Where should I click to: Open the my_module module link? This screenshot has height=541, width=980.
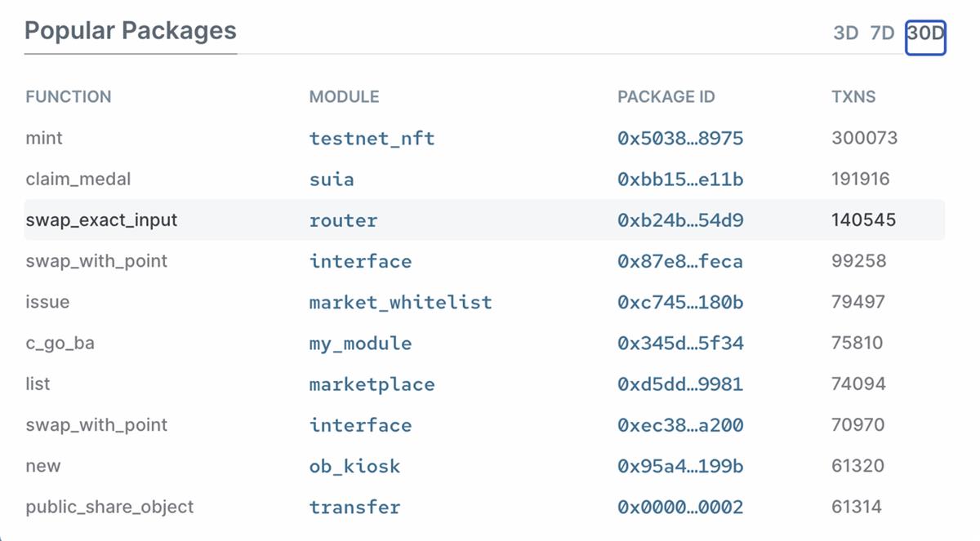[360, 344]
